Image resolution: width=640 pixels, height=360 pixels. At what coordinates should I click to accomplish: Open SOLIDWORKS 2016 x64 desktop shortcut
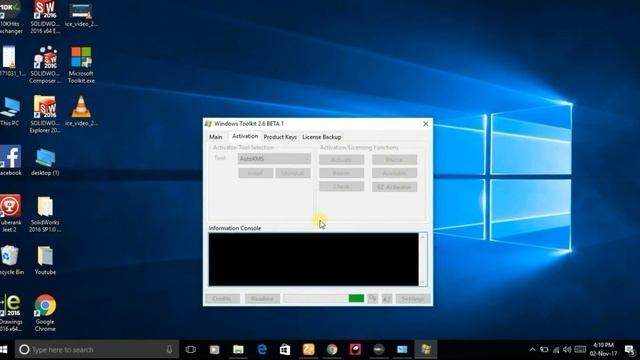click(45, 17)
